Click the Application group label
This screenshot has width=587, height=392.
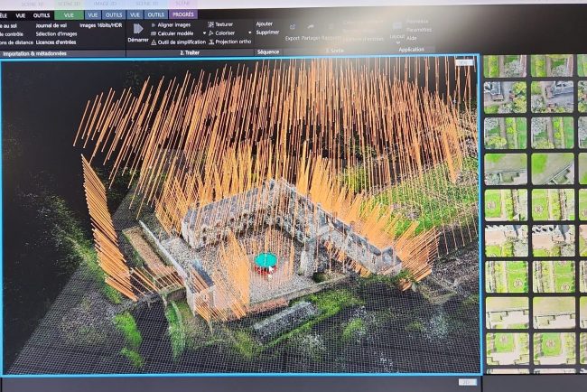pyautogui.click(x=412, y=50)
